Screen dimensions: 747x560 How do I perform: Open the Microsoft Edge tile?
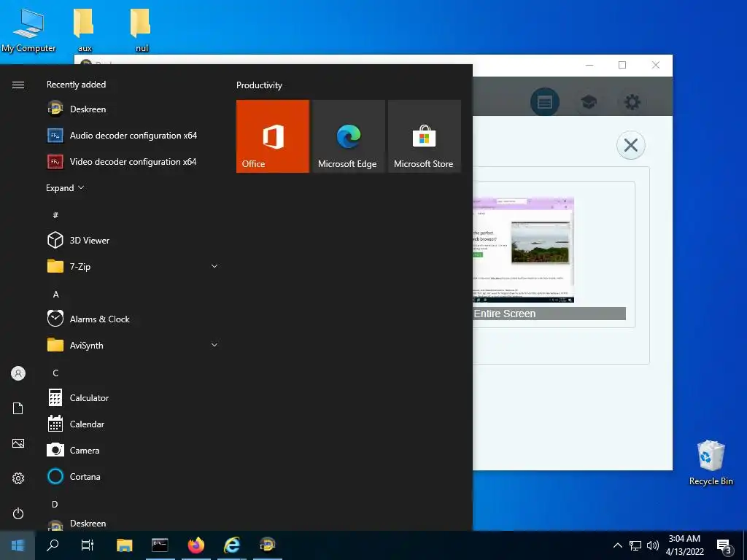(348, 136)
